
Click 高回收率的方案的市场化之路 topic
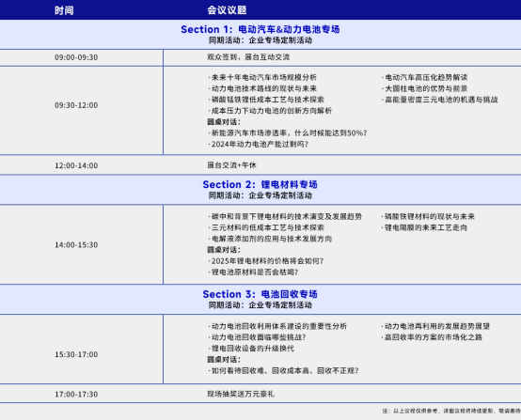pyautogui.click(x=432, y=337)
